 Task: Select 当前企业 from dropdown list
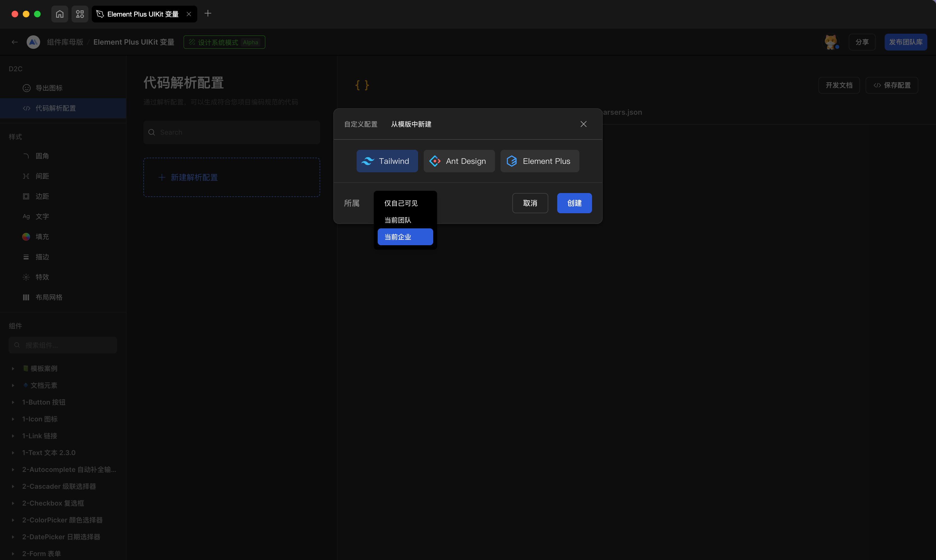(405, 237)
